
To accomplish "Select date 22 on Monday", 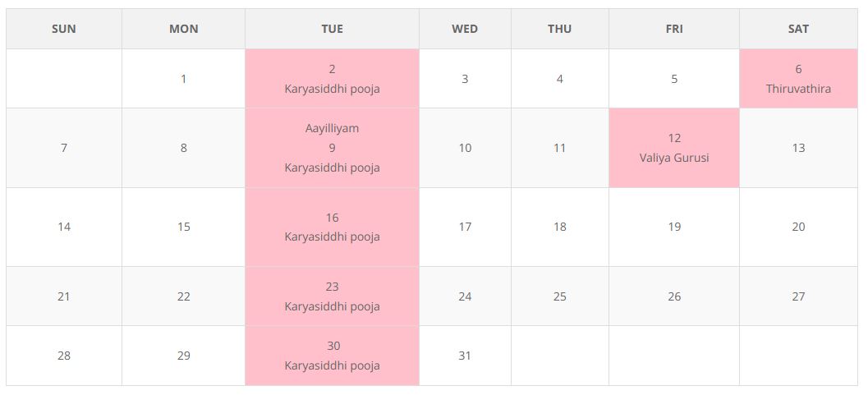I will point(183,296).
